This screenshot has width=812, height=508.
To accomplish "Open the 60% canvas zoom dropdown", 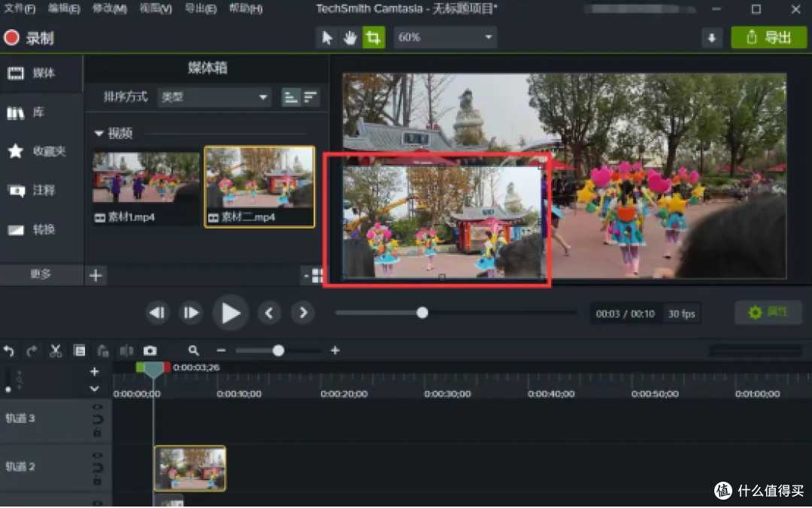I will pos(445,38).
